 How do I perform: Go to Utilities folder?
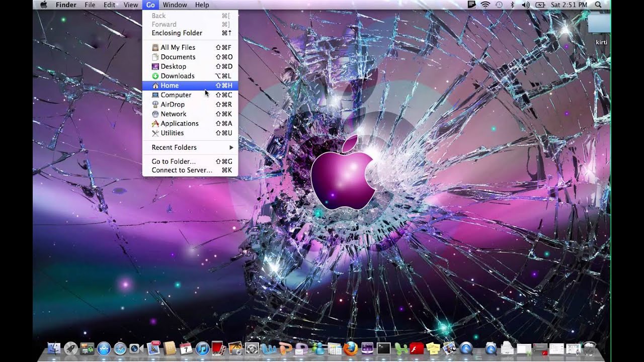[190, 133]
